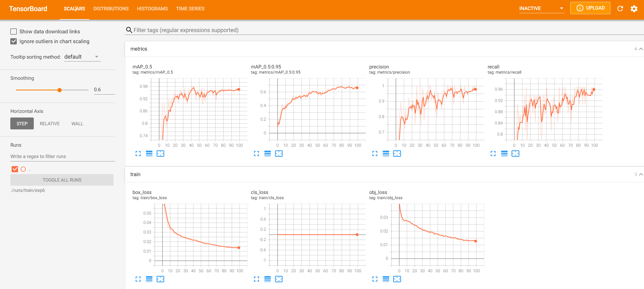The image size is (644, 289).
Task: Uncheck the run visibility checkbox
Action: tap(15, 169)
